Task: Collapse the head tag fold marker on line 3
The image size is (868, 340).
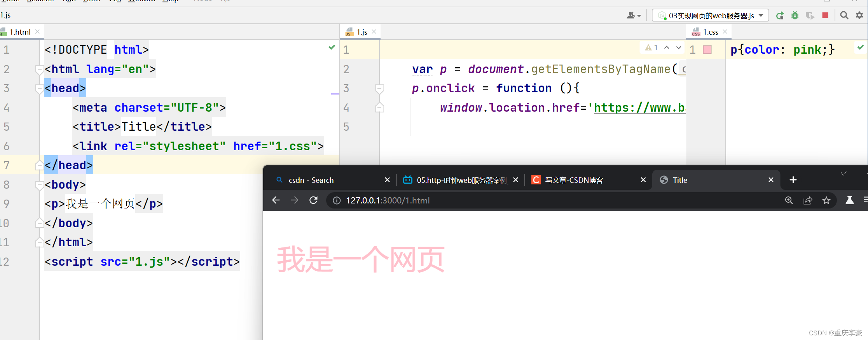Action: (39, 89)
